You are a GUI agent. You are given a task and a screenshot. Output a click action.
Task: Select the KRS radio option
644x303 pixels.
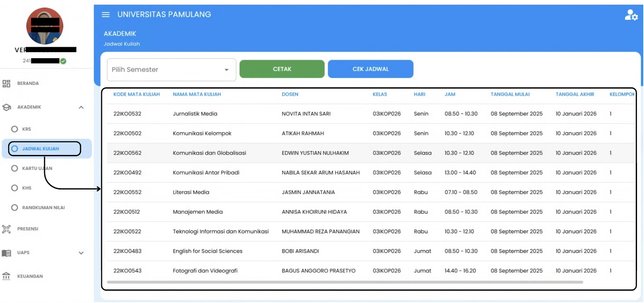coord(15,129)
